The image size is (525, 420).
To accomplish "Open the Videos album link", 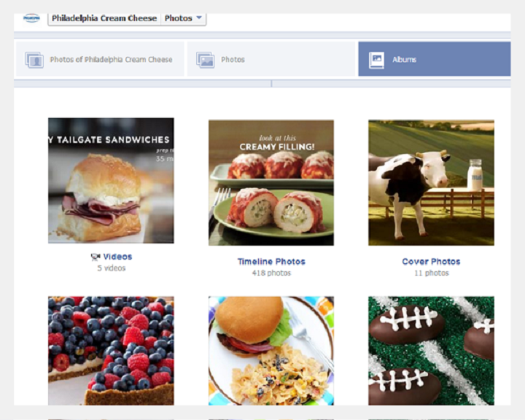I will (x=117, y=257).
